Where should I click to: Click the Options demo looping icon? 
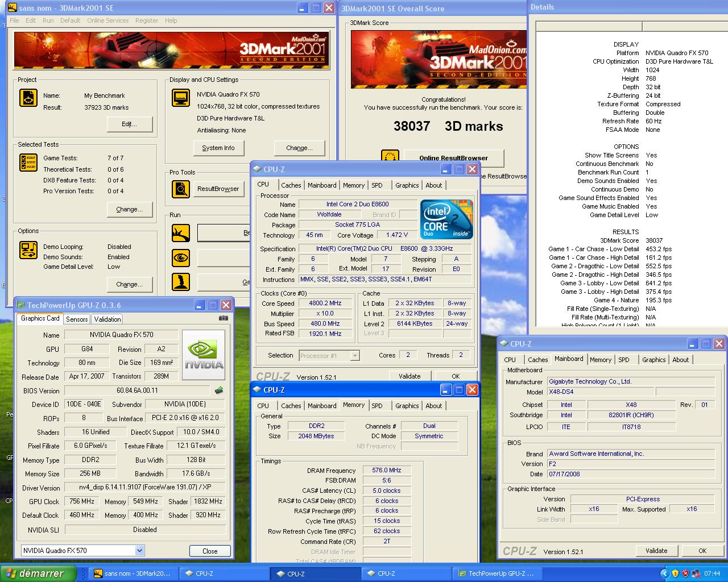pyautogui.click(x=28, y=250)
